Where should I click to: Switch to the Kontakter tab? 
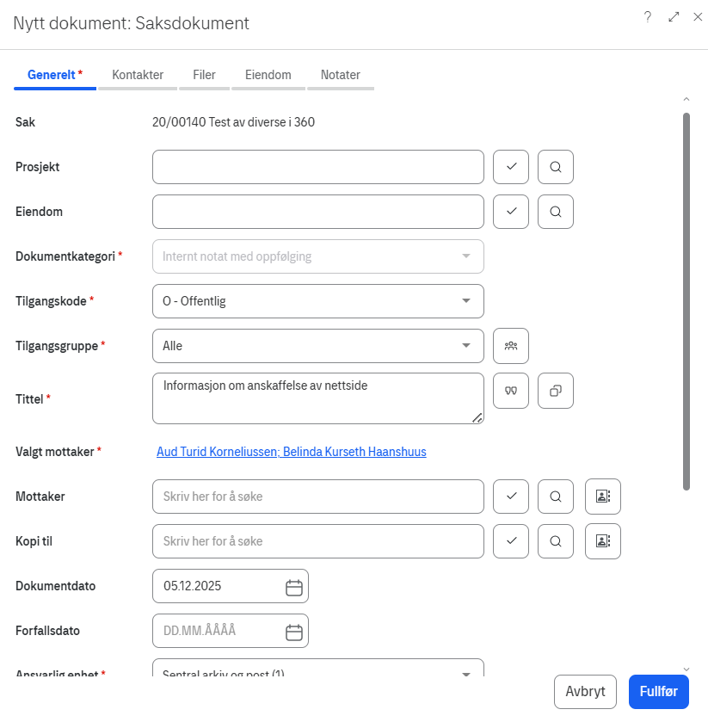pyautogui.click(x=138, y=75)
